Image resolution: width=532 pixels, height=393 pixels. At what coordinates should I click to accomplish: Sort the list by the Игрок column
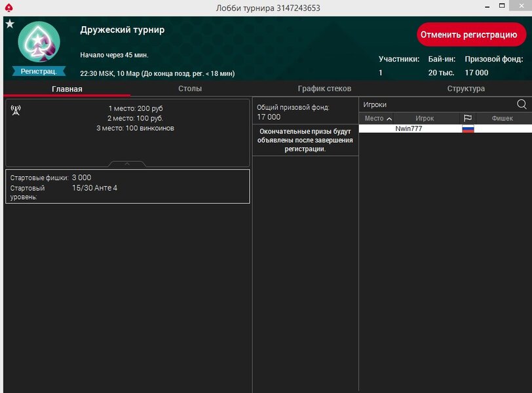pyautogui.click(x=425, y=119)
